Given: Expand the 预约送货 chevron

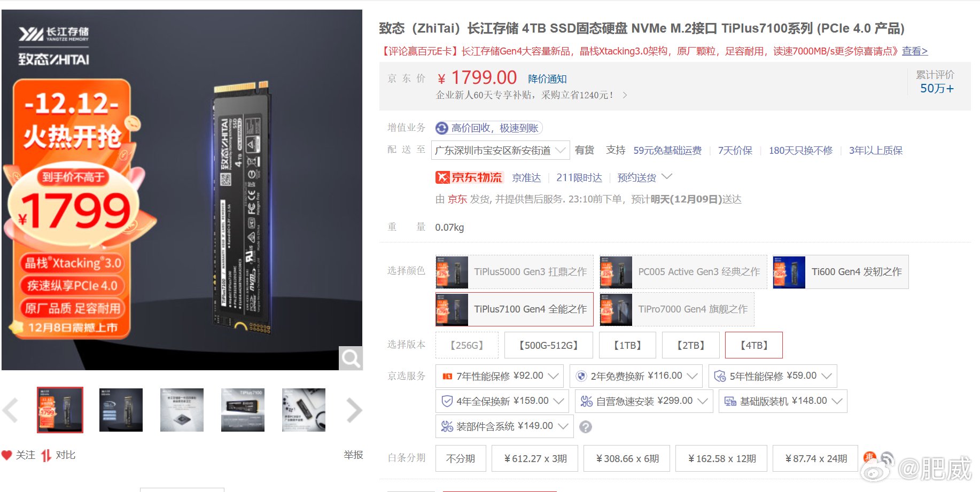Looking at the screenshot, I should (668, 176).
